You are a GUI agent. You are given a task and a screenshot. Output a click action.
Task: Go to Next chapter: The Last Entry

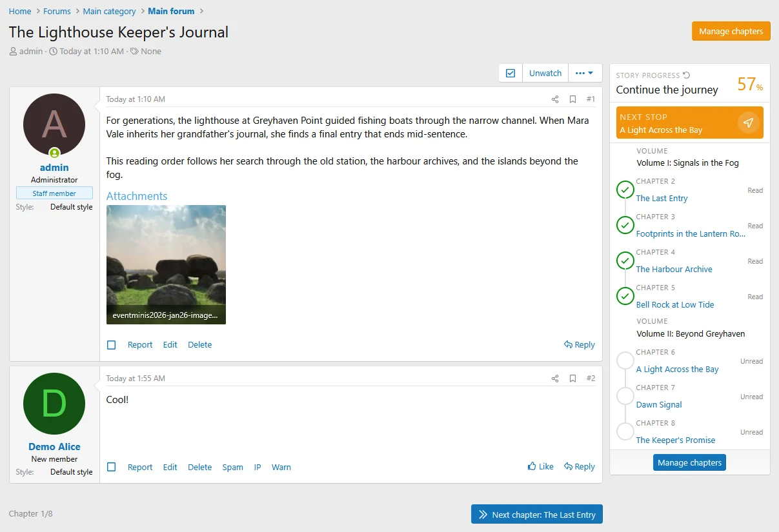click(536, 515)
